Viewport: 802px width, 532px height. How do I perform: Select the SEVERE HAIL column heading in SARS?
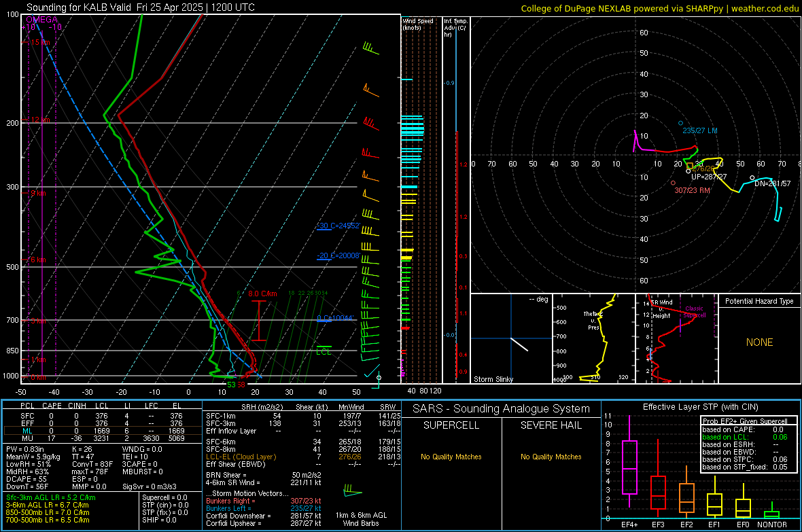tap(551, 425)
